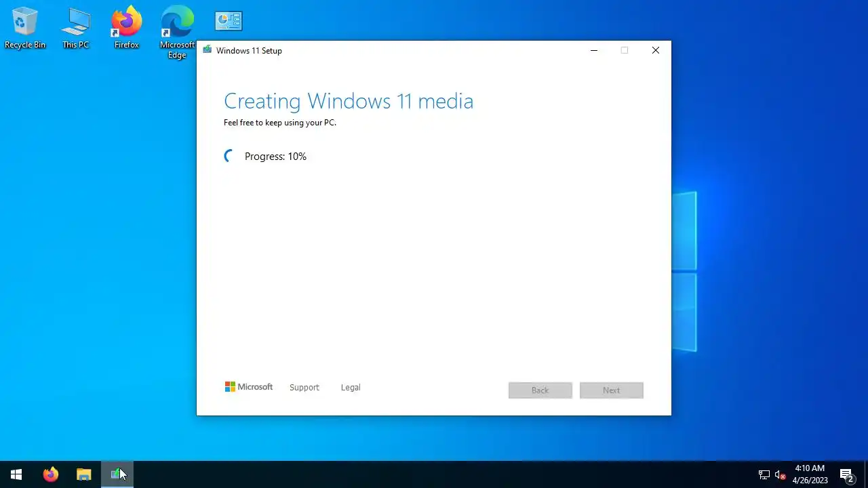
Task: Open File Explorer from the taskbar
Action: coord(84,474)
